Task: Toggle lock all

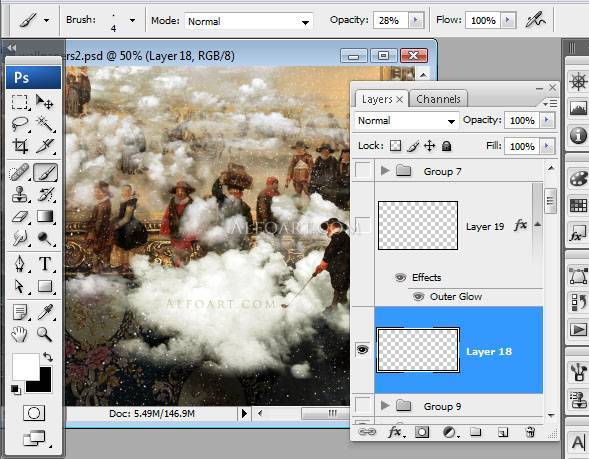Action: pyautogui.click(x=446, y=146)
